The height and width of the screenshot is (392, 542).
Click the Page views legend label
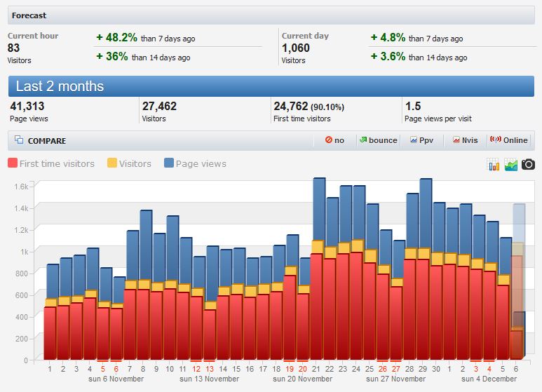[x=201, y=163]
